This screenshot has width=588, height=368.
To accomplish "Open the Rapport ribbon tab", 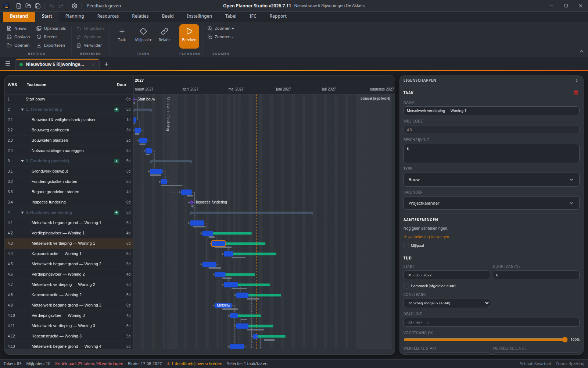I will pos(278,16).
